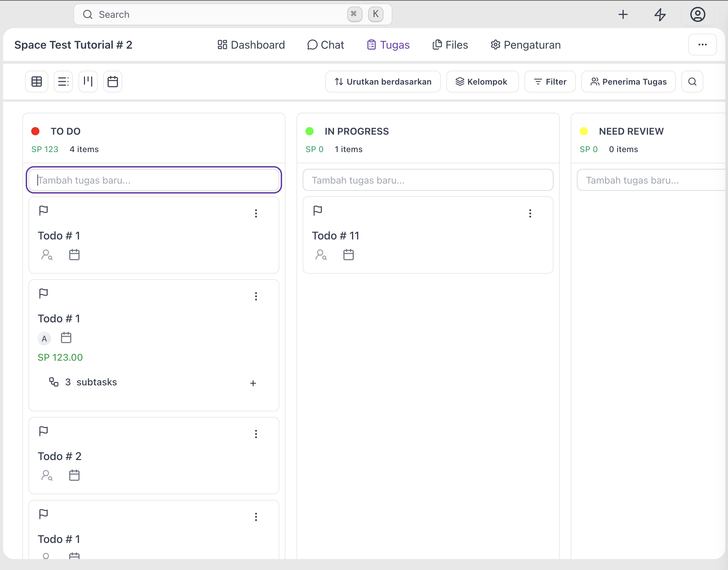The image size is (728, 570).
Task: Open the Kelompok grouping dropdown
Action: coord(482,82)
